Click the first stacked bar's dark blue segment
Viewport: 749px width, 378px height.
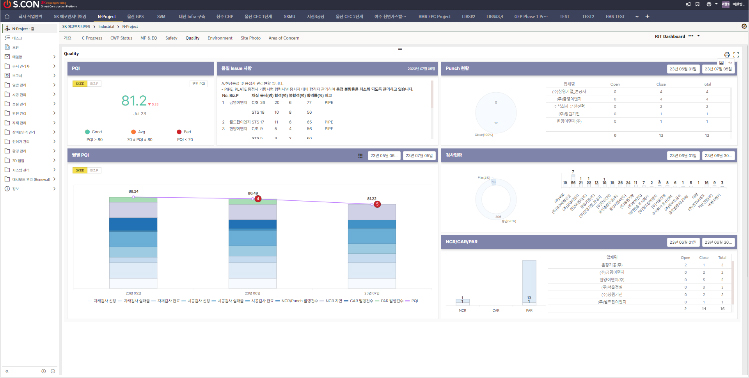click(133, 225)
